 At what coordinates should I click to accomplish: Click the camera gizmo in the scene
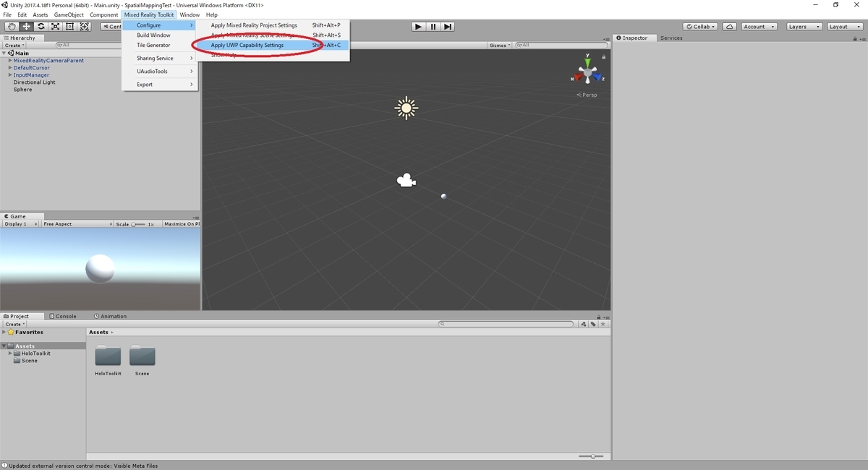406,180
